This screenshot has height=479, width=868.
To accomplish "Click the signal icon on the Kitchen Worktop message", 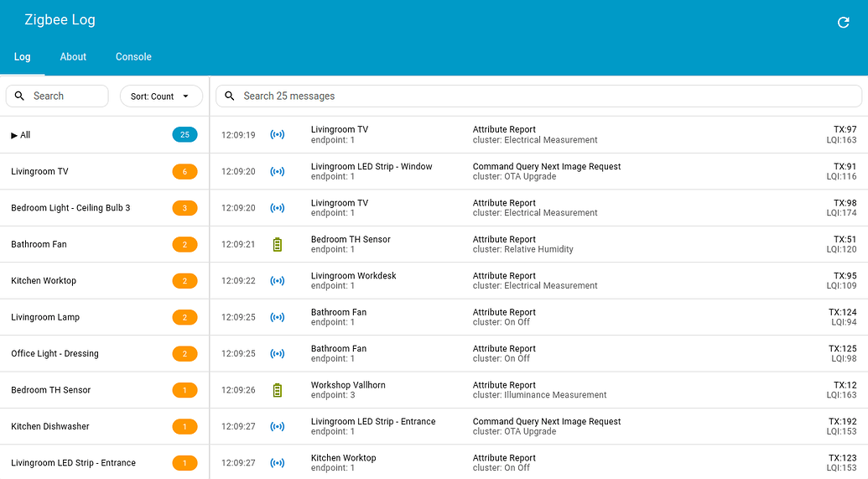I will [x=278, y=463].
